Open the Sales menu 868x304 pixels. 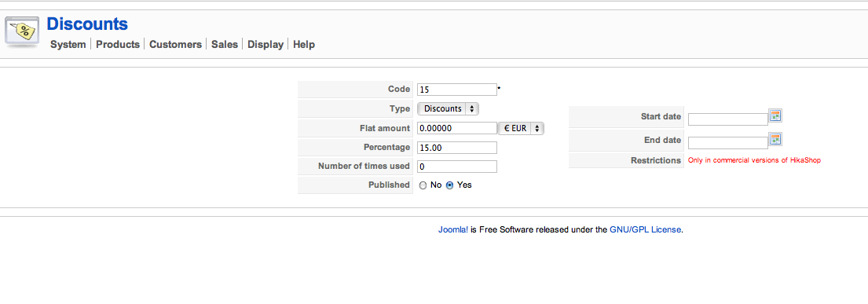(x=224, y=44)
